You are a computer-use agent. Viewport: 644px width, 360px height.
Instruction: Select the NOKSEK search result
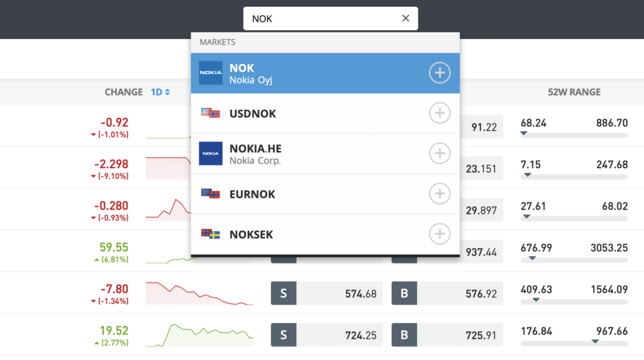(x=325, y=234)
